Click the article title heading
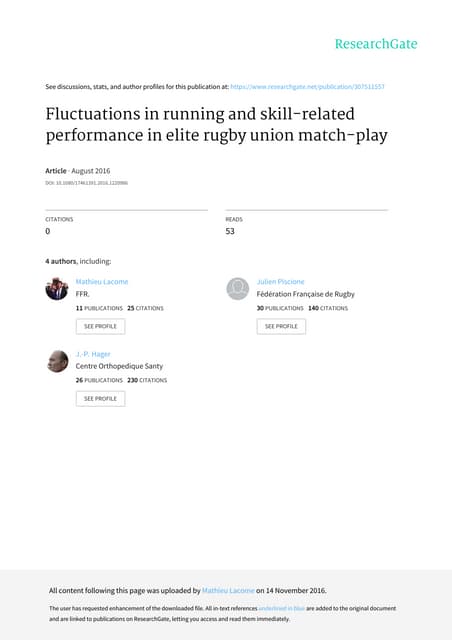The image size is (452, 640). click(216, 125)
